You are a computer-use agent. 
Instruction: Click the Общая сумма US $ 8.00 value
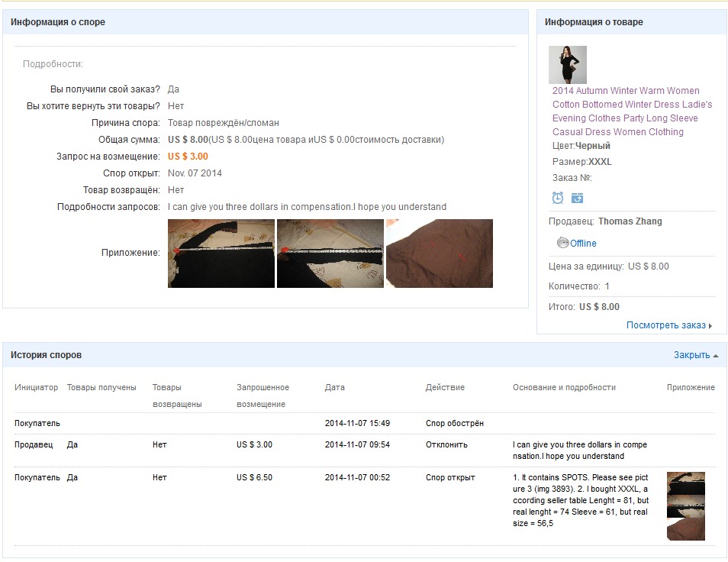(x=188, y=140)
